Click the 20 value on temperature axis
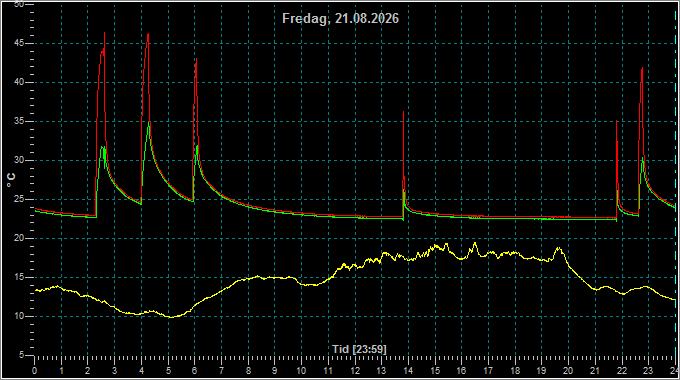Screen dimensions: 680x380 [19, 238]
